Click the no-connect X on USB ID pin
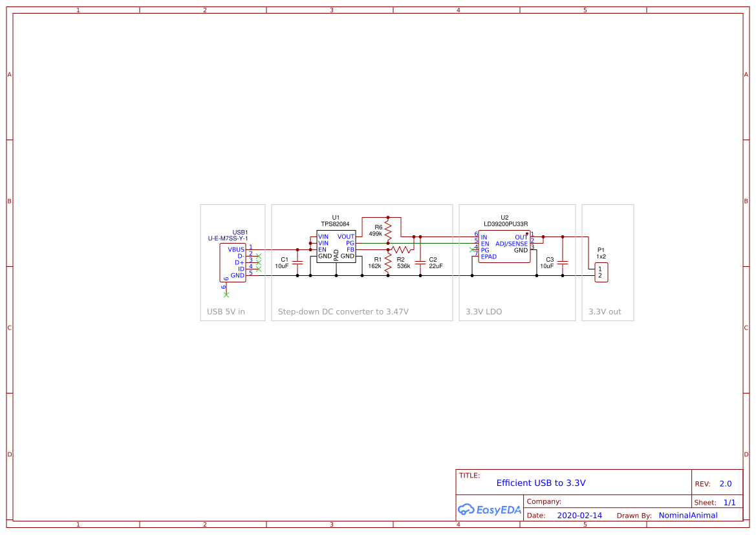756x535 pixels. point(259,269)
